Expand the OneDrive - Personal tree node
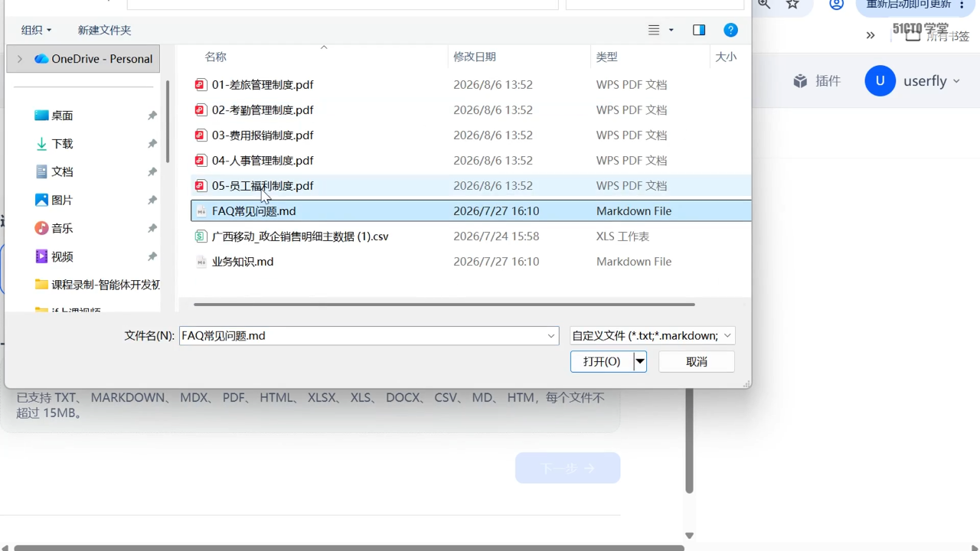The width and height of the screenshot is (980, 551). point(20,59)
